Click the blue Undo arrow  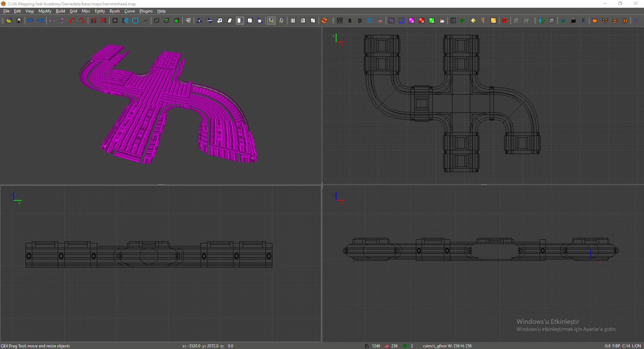point(31,20)
